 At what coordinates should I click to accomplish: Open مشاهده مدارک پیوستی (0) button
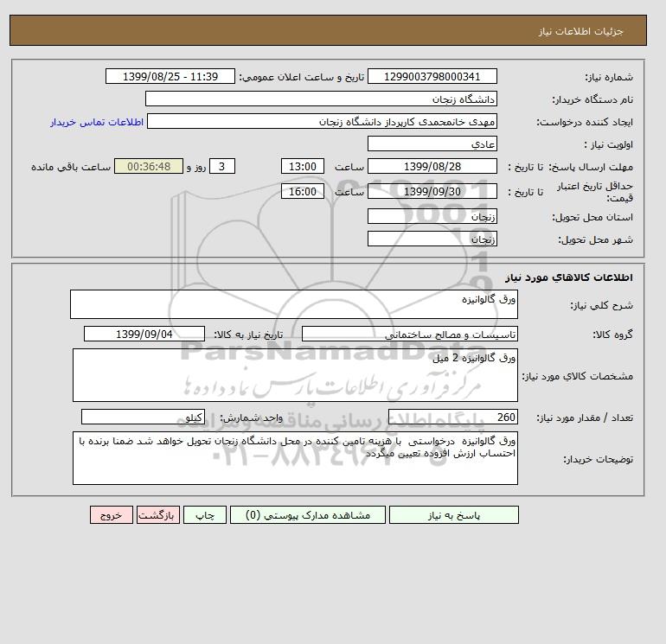tap(308, 515)
